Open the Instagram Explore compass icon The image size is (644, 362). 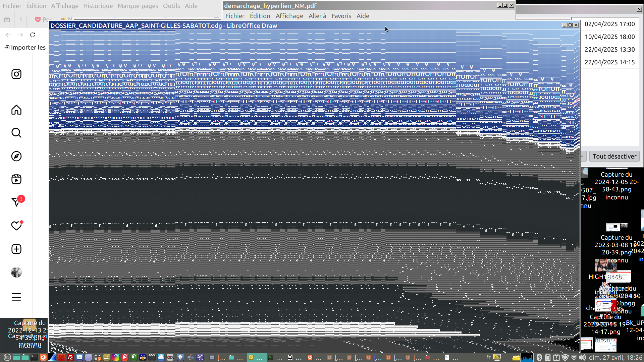16,156
